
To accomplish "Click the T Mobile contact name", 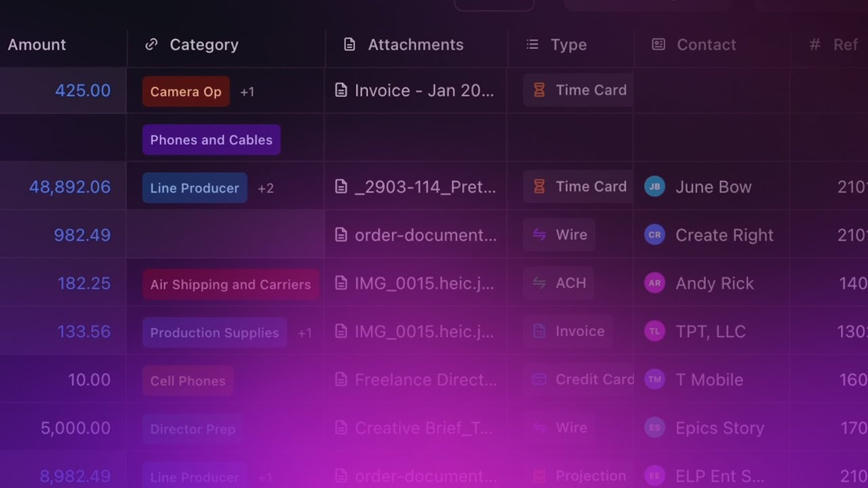I will 709,380.
